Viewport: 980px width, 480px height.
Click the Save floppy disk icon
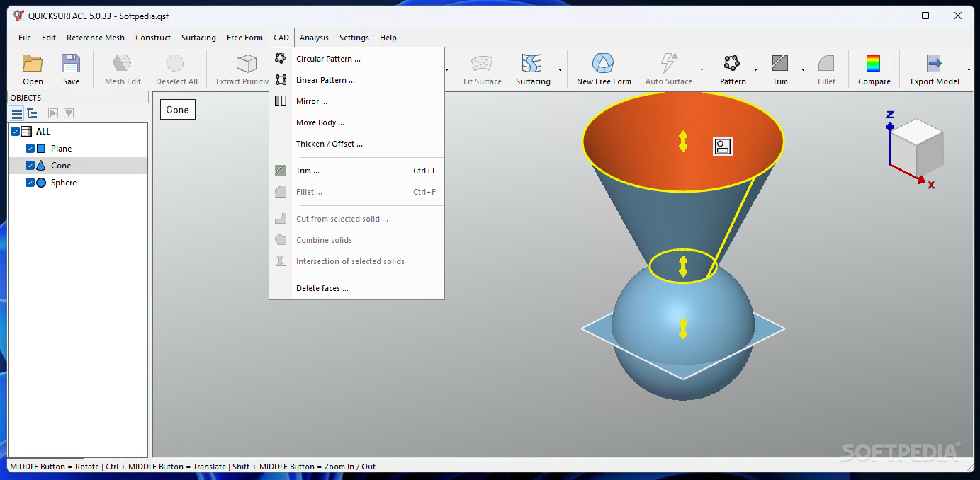71,63
